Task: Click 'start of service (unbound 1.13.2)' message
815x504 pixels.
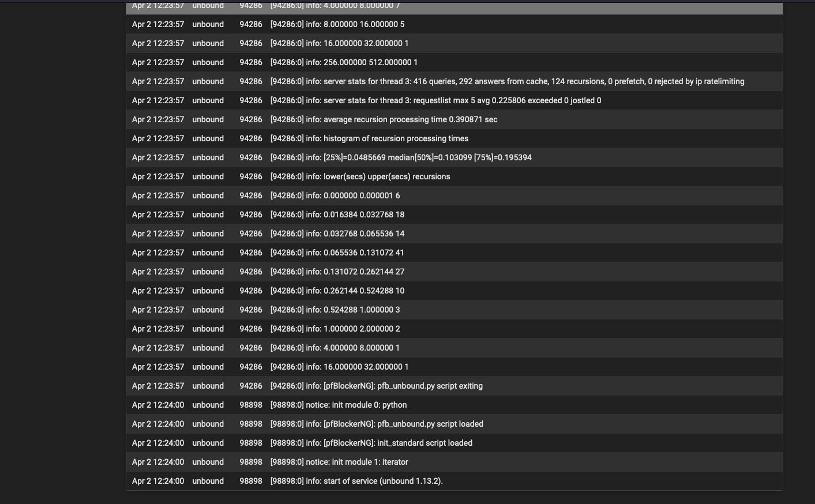Action: [356, 481]
